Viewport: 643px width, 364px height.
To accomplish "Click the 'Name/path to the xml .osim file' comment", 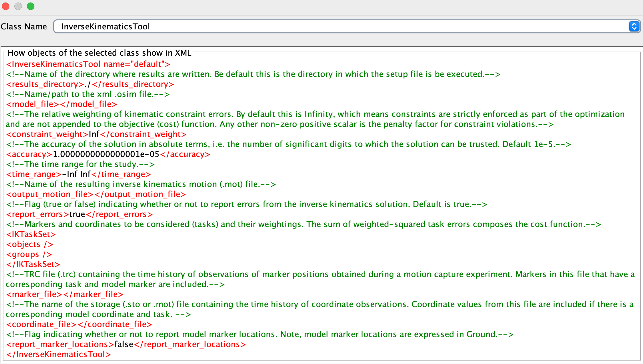I will pyautogui.click(x=88, y=94).
